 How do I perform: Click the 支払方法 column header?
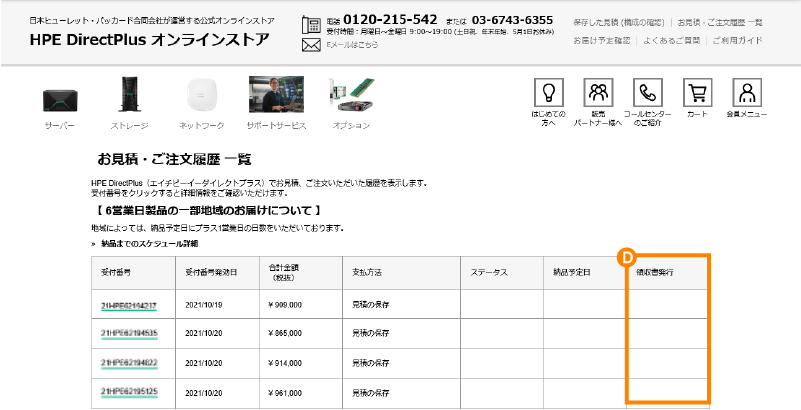402,273
